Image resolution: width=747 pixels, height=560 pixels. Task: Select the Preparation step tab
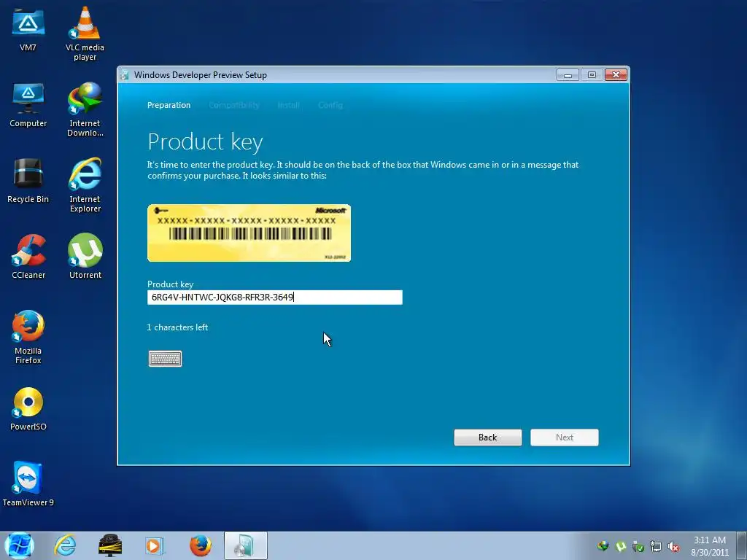(x=169, y=105)
